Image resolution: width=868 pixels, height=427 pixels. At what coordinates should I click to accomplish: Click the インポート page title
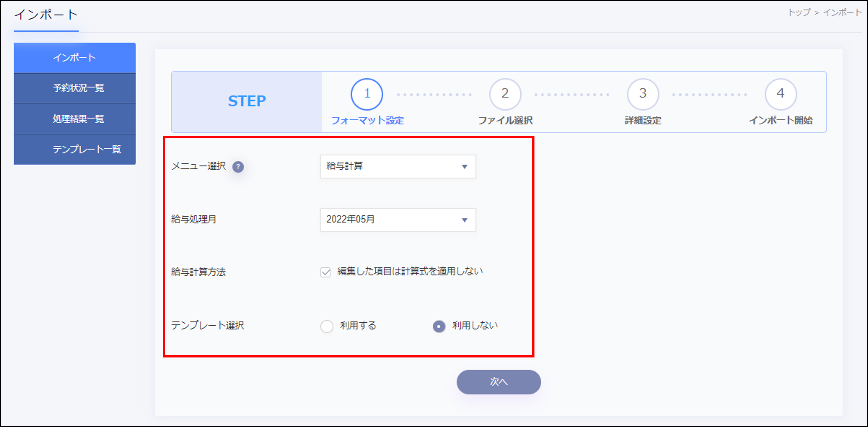click(46, 14)
